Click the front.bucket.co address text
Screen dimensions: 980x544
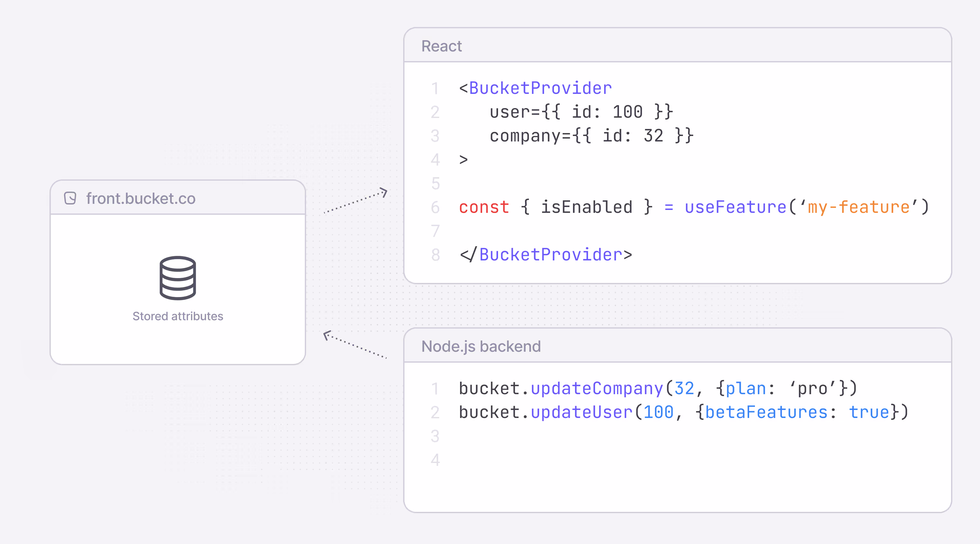(141, 199)
